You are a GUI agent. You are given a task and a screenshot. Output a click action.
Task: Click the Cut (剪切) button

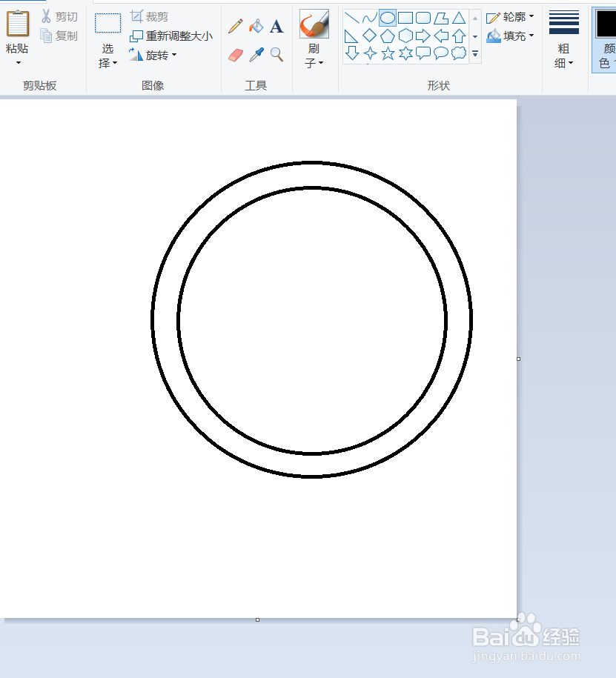point(59,17)
